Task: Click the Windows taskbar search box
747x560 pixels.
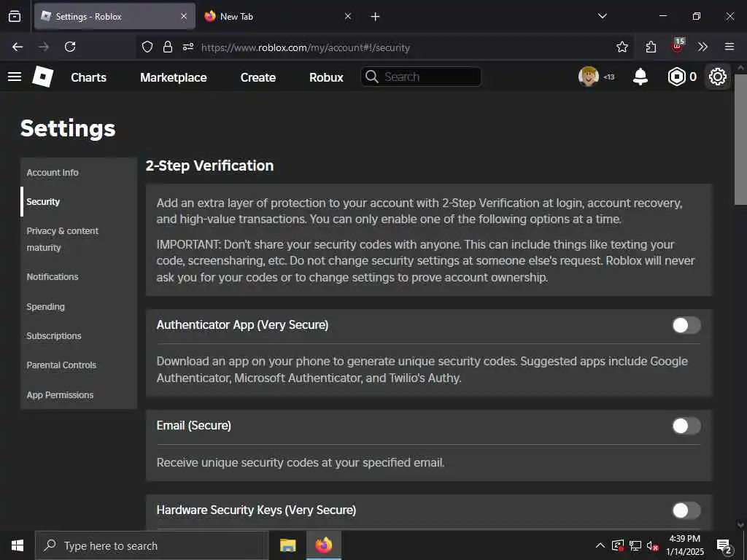Action: 150,545
